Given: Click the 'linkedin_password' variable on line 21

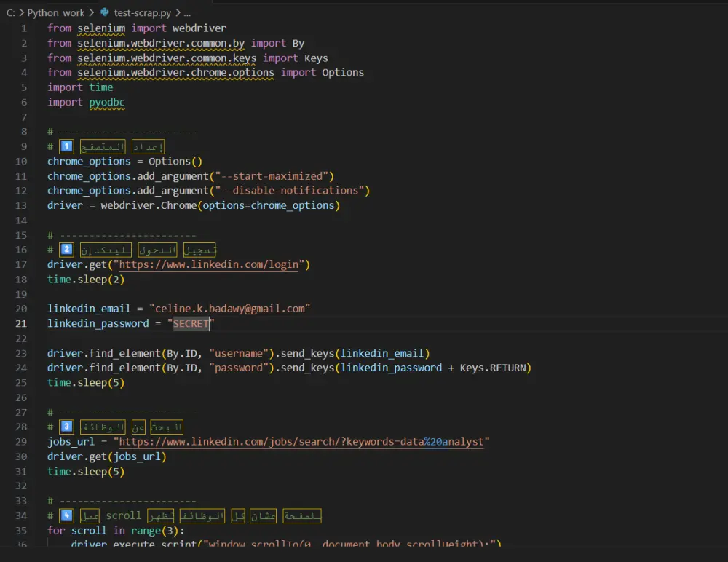Looking at the screenshot, I should tap(98, 324).
